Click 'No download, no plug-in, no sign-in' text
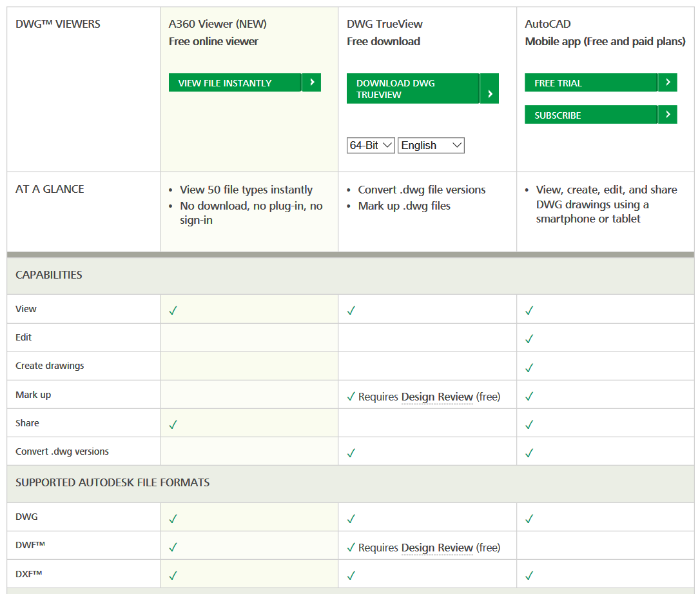Image resolution: width=700 pixels, height=594 pixels. (251, 213)
